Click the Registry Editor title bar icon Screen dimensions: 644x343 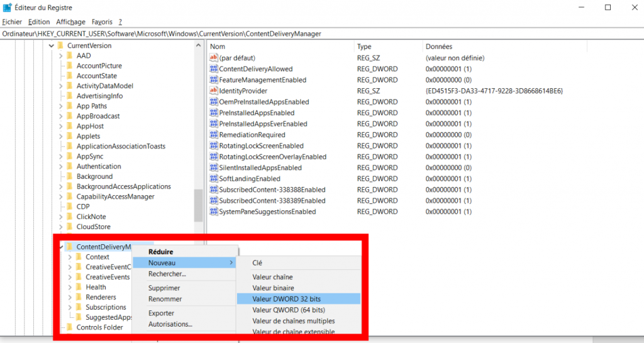pos(7,8)
